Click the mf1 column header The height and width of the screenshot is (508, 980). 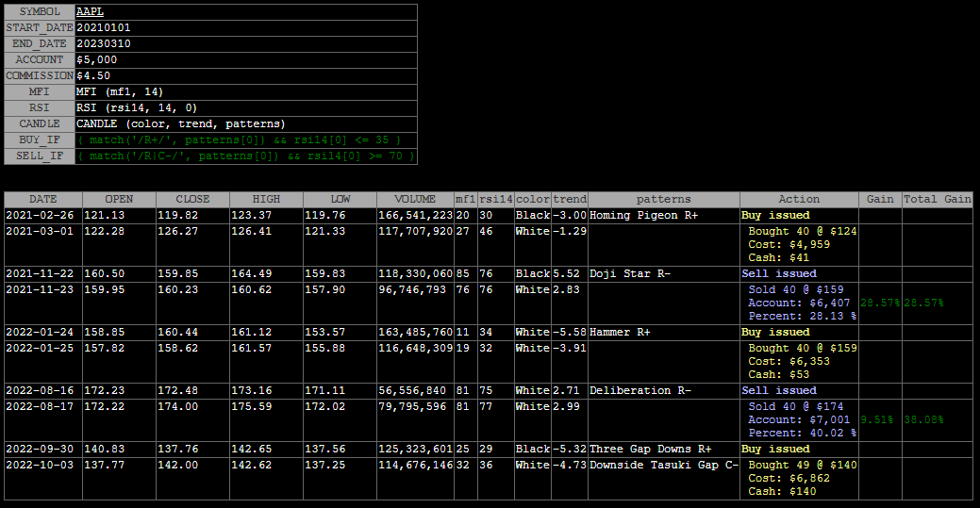pos(466,199)
